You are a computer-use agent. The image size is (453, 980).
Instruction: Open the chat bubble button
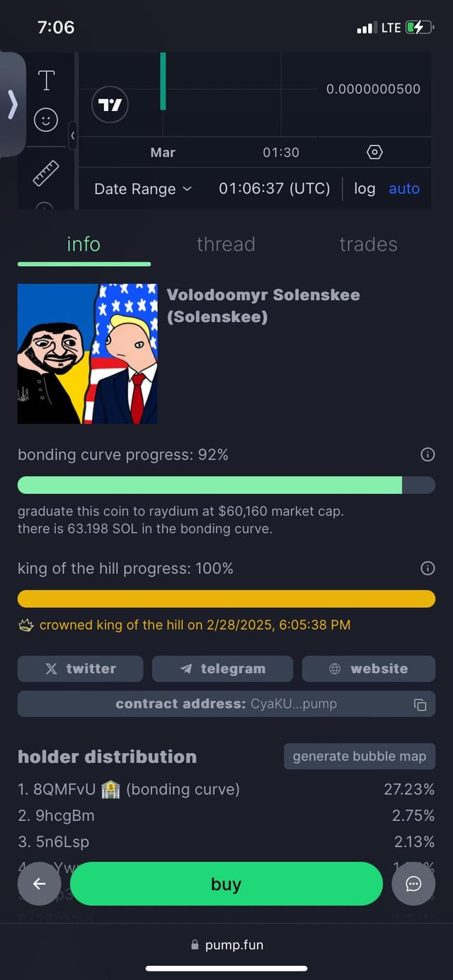click(x=413, y=884)
